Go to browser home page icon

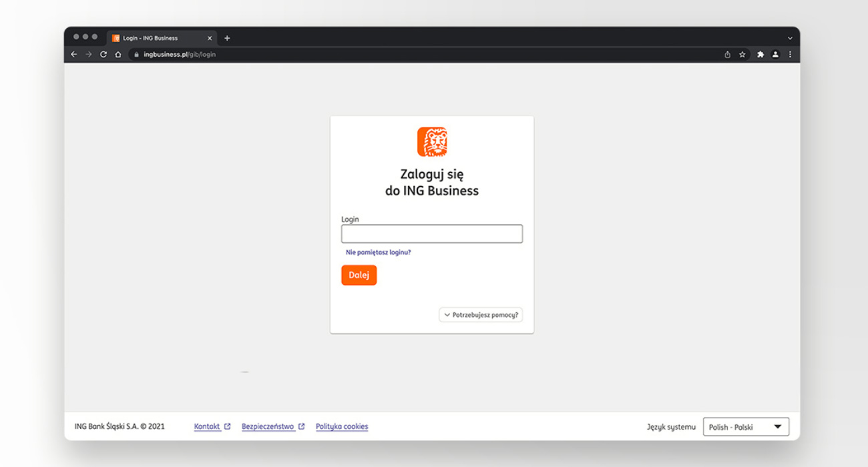point(118,55)
